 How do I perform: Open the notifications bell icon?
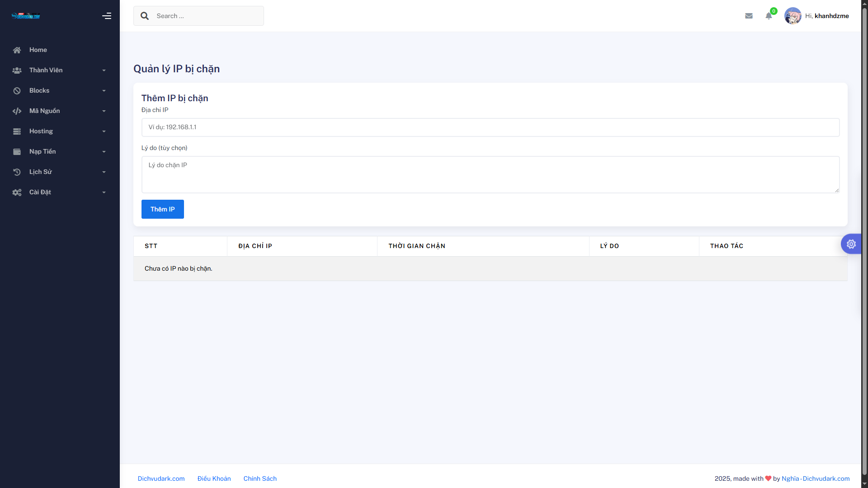(769, 16)
